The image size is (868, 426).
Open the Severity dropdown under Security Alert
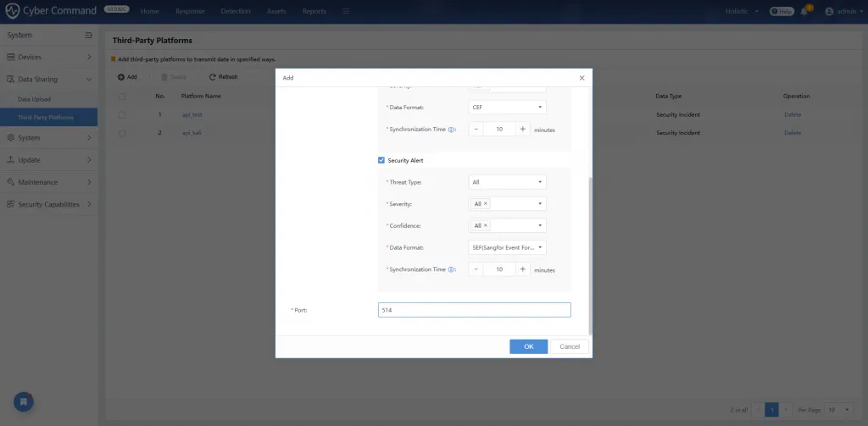coord(507,203)
